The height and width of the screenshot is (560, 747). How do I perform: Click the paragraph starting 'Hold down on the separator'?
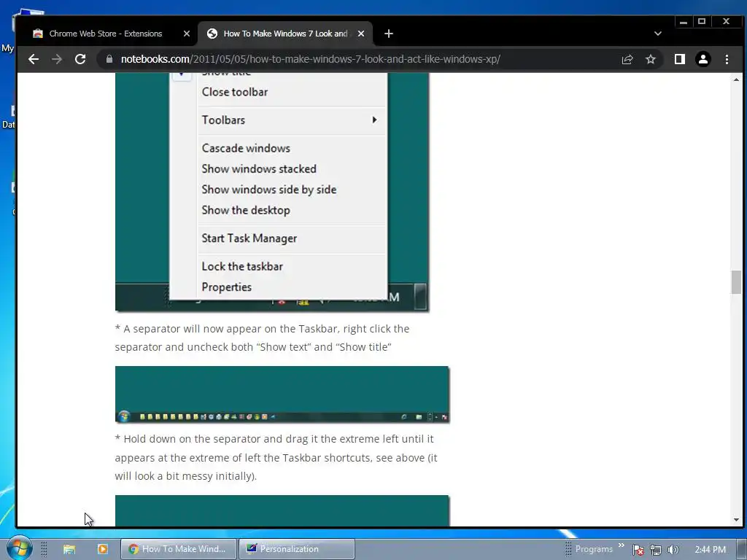click(276, 457)
